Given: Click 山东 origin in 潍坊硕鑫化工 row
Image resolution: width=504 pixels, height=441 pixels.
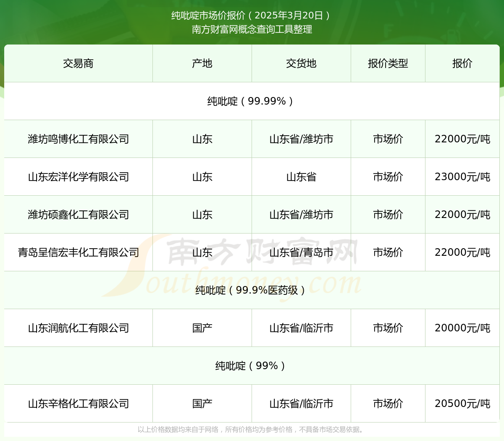Looking at the screenshot, I should click(202, 215).
